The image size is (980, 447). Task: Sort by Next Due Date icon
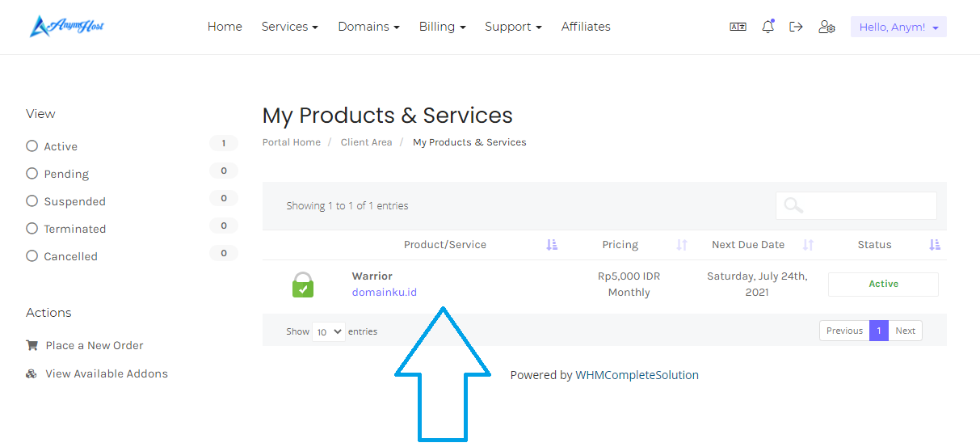coord(808,245)
